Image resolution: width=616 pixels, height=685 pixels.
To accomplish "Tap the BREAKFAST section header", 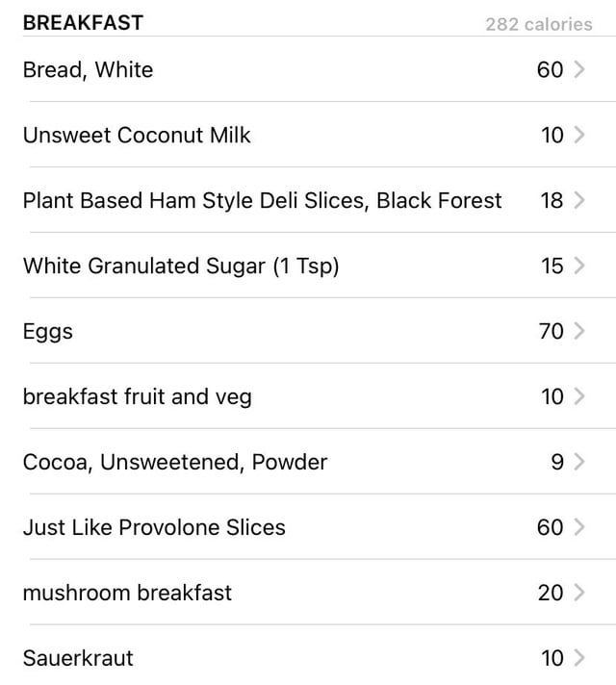I will point(83,23).
